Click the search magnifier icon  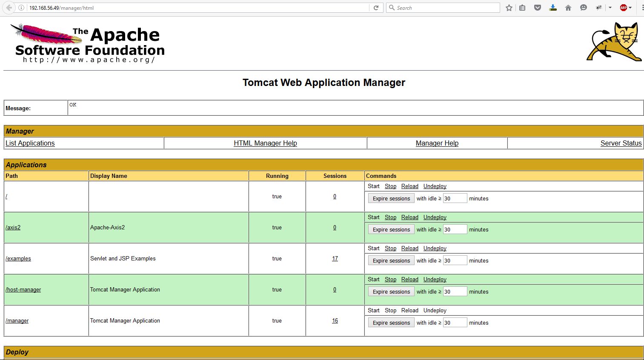tap(392, 8)
